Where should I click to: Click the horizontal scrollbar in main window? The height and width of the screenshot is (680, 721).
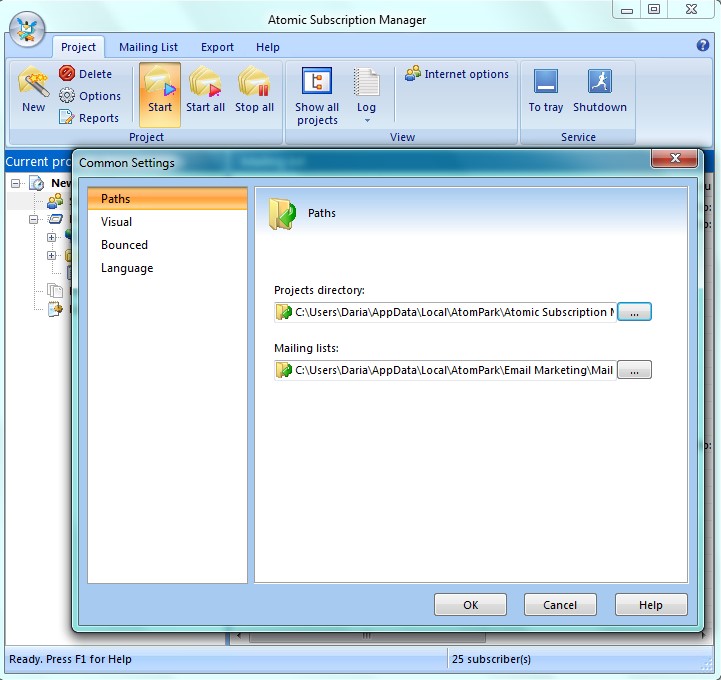click(367, 637)
